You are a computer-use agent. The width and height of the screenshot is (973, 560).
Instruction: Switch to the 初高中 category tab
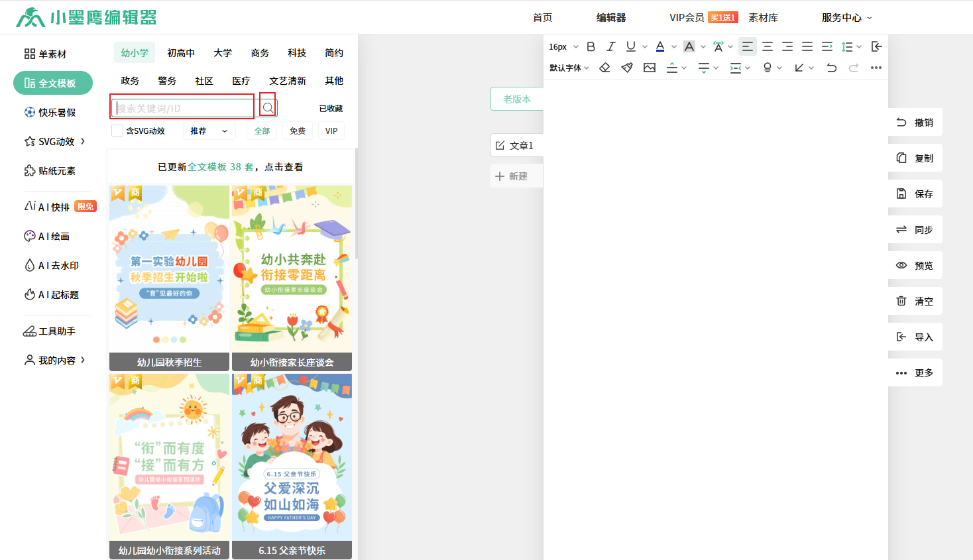[x=181, y=52]
